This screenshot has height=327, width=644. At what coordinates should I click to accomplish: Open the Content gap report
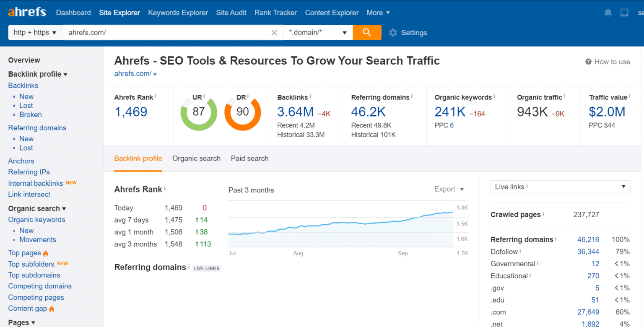(28, 308)
